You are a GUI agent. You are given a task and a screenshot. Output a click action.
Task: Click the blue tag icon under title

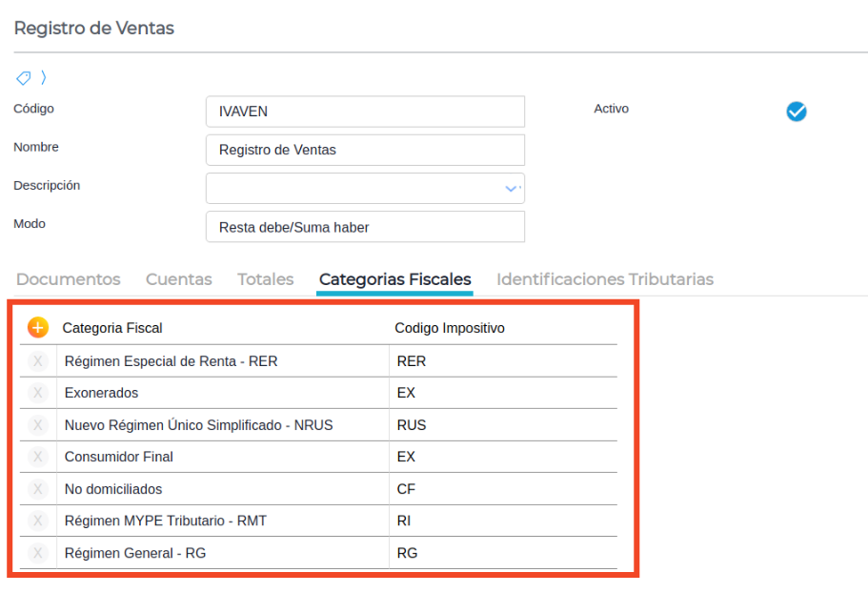[x=23, y=78]
